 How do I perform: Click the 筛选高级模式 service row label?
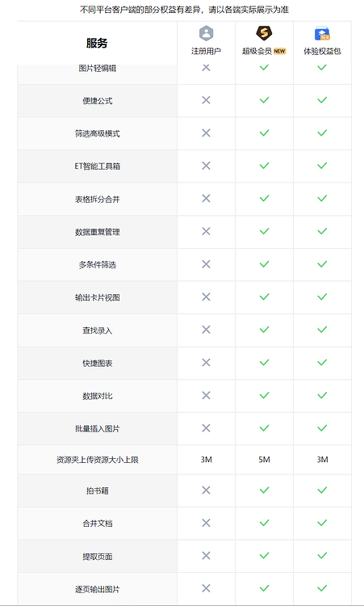click(98, 133)
